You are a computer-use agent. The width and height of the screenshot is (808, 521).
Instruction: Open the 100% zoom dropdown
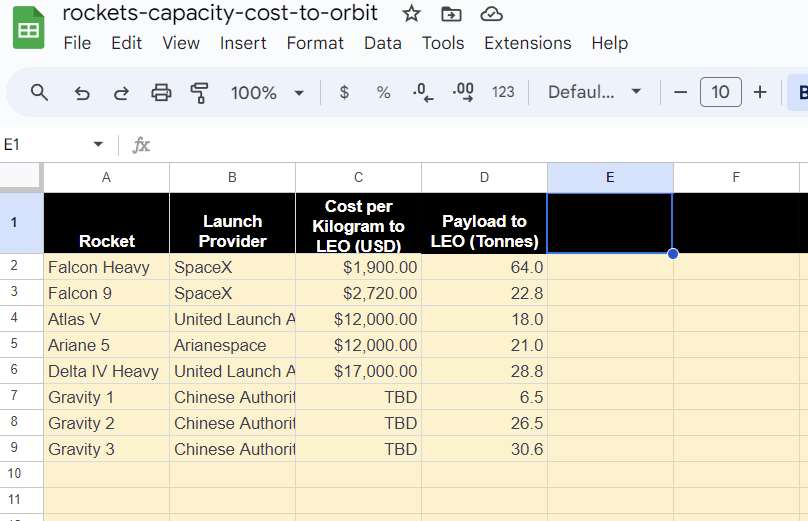pos(267,92)
